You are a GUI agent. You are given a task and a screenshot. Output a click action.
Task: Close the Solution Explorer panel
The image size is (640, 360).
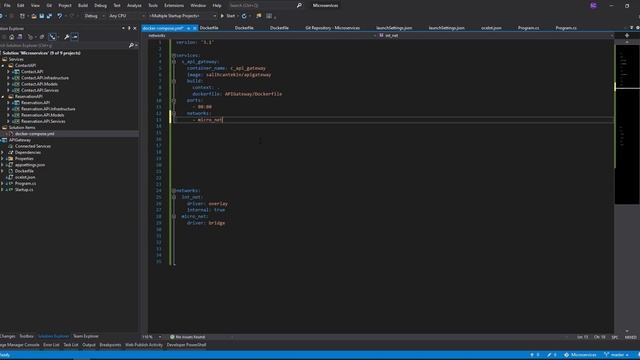(x=135, y=28)
